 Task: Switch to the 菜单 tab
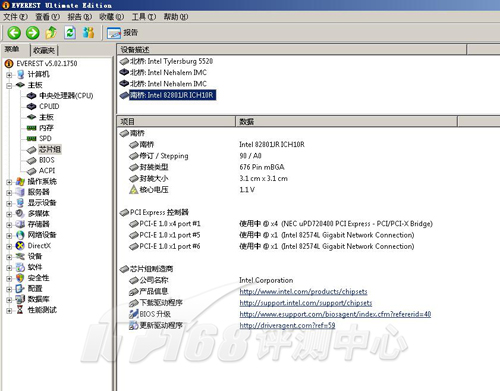pos(12,49)
